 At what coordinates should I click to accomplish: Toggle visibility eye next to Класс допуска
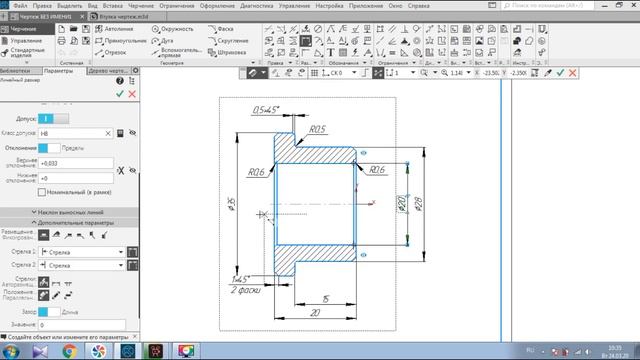point(133,133)
